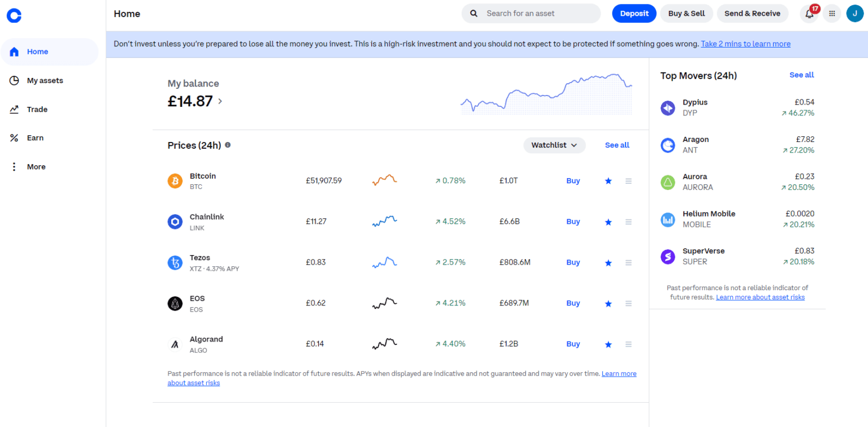Click the Coinbase logo icon
Screen dimensions: 868x427
pos(14,15)
